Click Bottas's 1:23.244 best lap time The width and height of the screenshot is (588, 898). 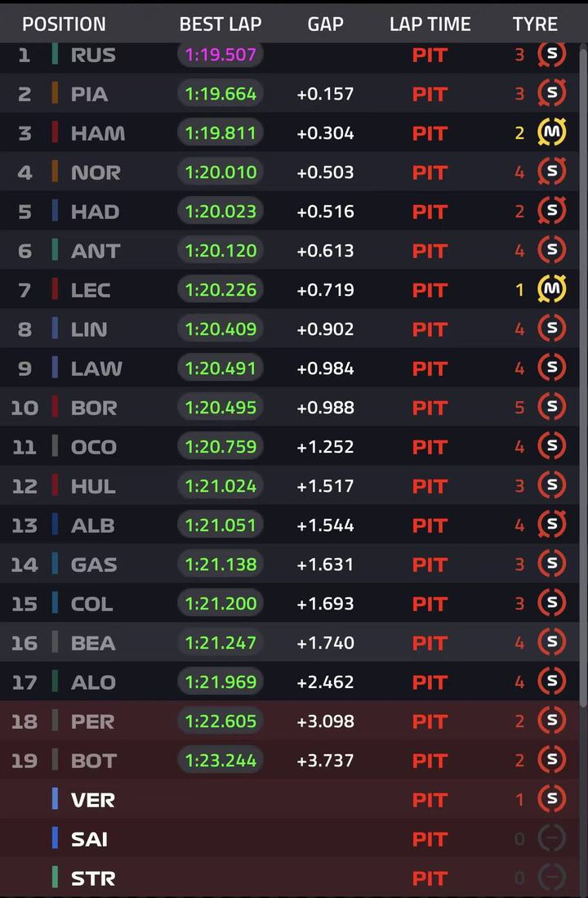[220, 761]
